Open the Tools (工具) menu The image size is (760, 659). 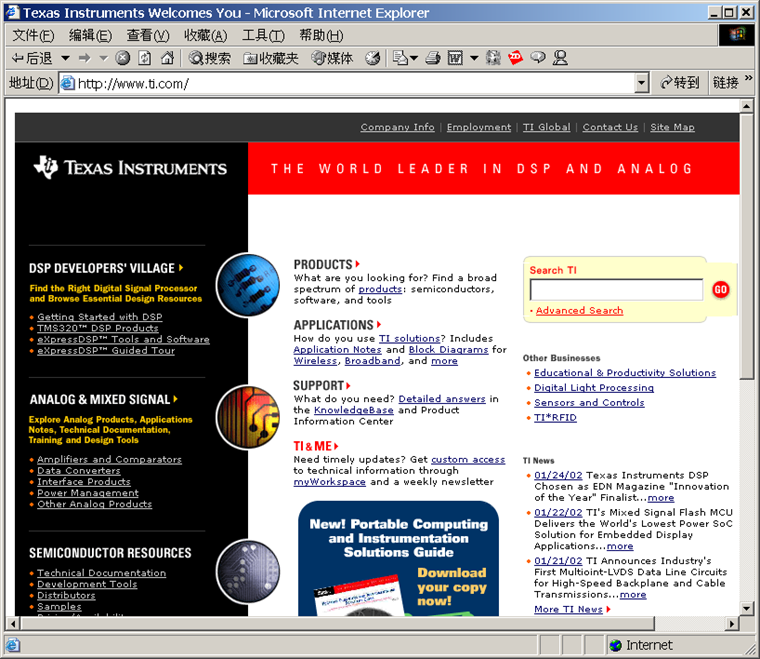pyautogui.click(x=263, y=35)
